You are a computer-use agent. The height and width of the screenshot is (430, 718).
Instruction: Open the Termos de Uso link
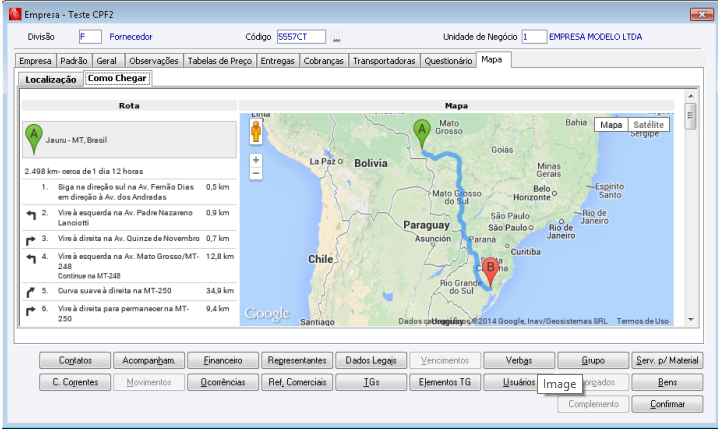(642, 321)
